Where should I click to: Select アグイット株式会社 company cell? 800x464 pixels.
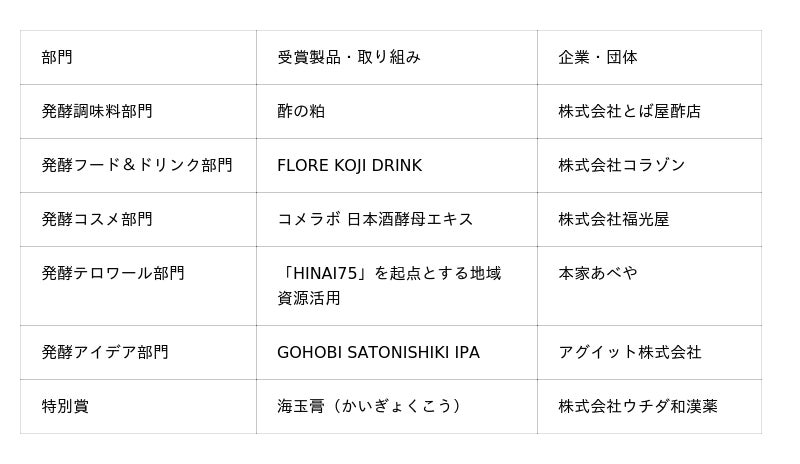649,353
